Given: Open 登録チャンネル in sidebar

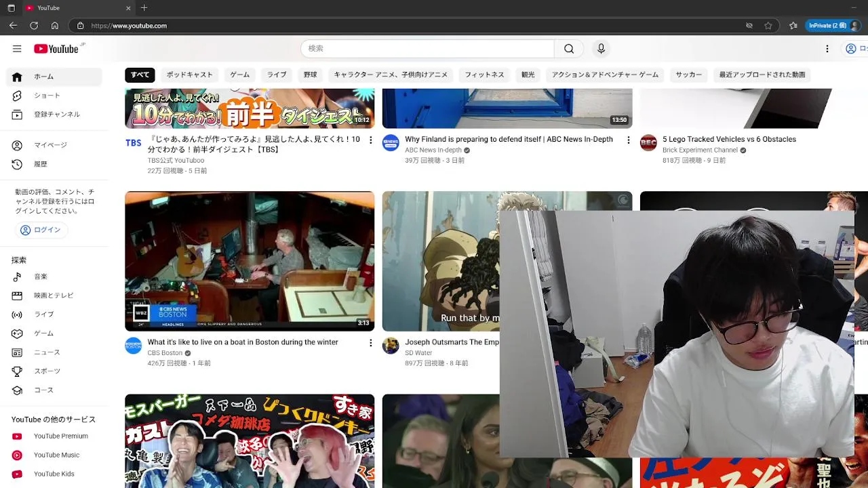Looking at the screenshot, I should click(x=54, y=115).
